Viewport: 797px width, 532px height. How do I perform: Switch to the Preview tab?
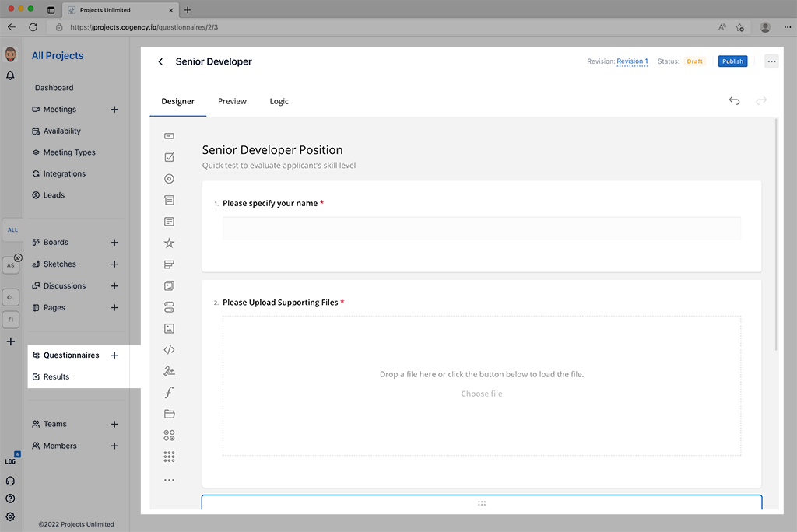(232, 101)
